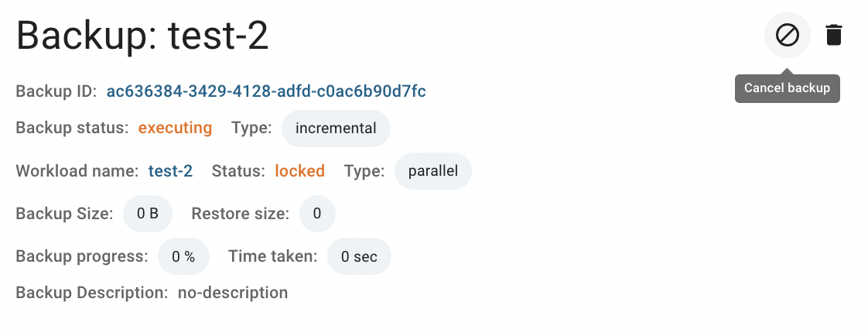Click the Workload name label
868x333 pixels.
pos(77,170)
